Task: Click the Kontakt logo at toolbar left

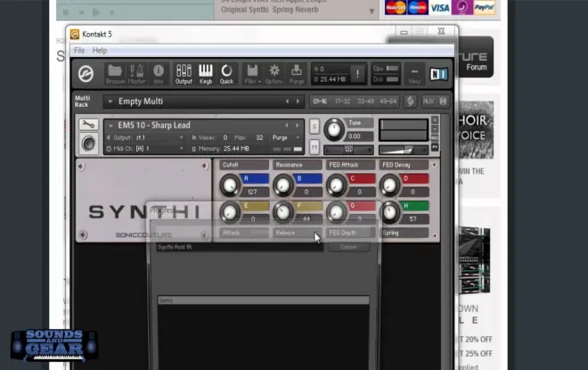Action: click(86, 73)
